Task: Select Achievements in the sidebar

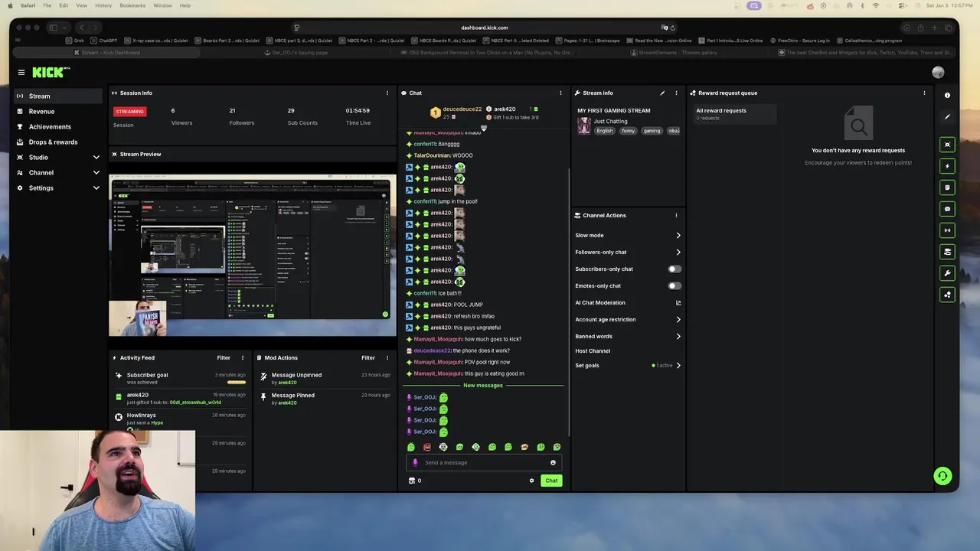Action: click(x=58, y=127)
